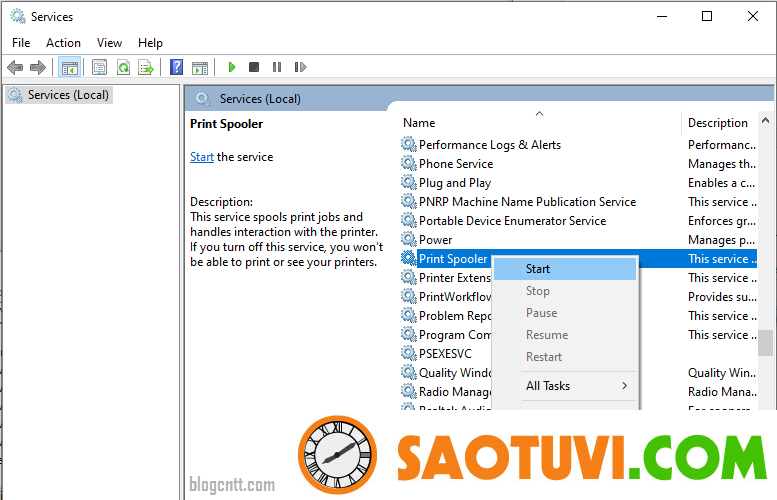This screenshot has height=500, width=777.
Task: Select PNRP Machine Name Publication Service
Action: [527, 202]
